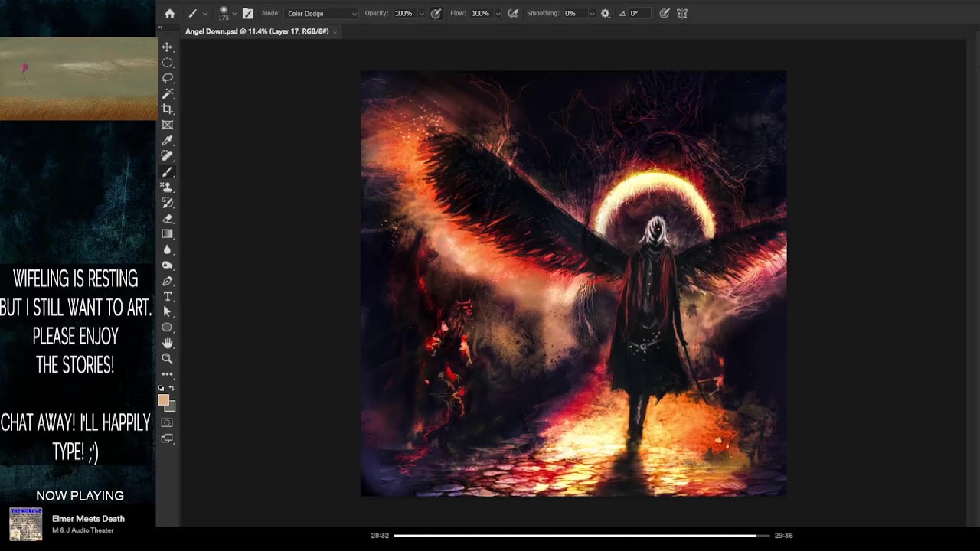The height and width of the screenshot is (551, 980).
Task: Select the Move tool
Action: pos(167,47)
